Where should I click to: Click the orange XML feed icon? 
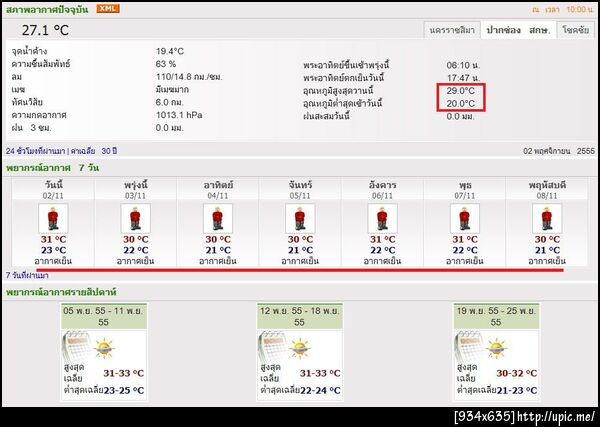[x=108, y=8]
